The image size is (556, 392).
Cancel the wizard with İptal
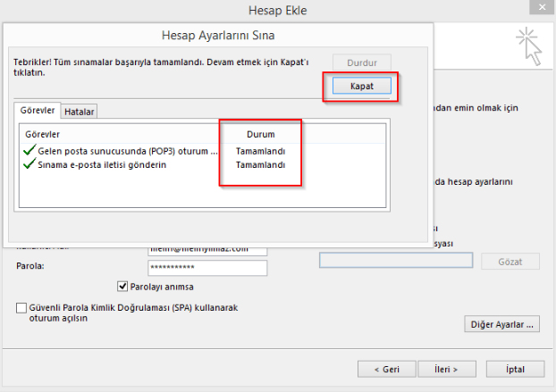(512, 368)
